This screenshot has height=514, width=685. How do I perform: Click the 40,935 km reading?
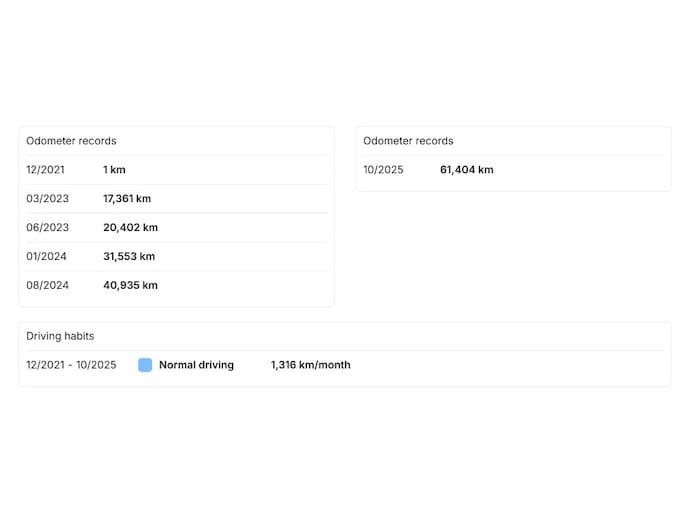tap(130, 286)
